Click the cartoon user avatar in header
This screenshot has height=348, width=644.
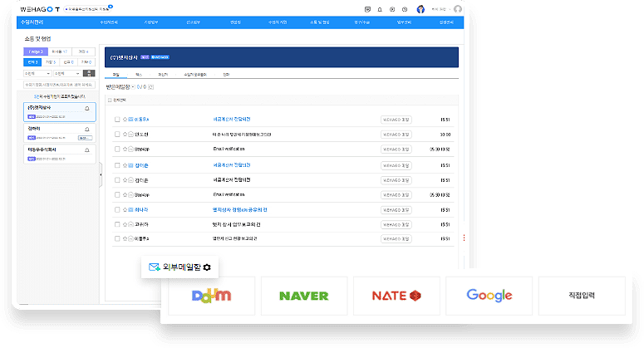(420, 9)
